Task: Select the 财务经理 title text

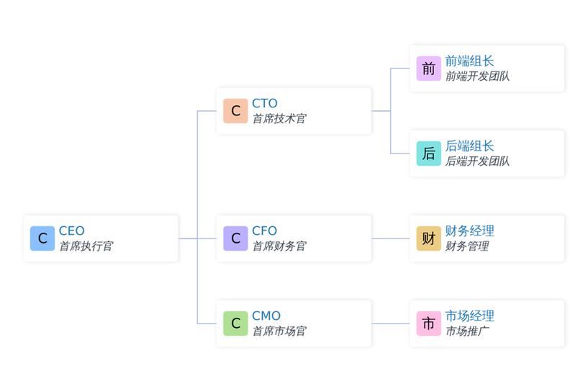Action: (x=469, y=231)
